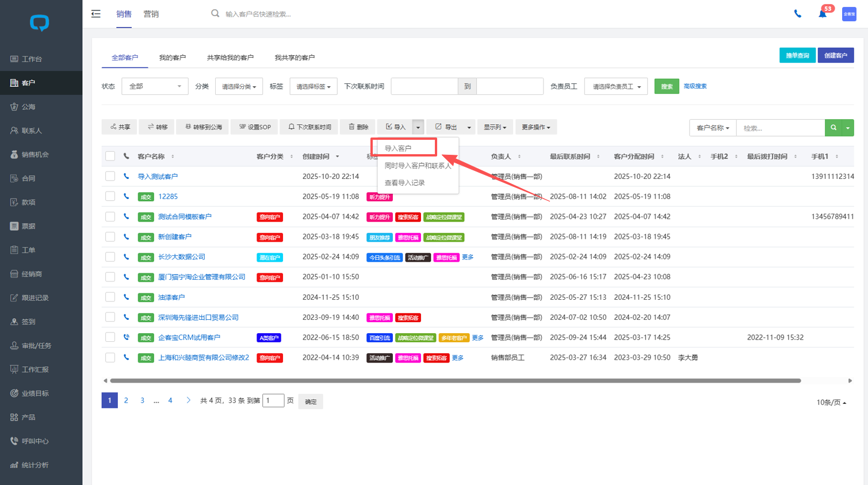Open 呼叫中心 in the sidebar
Viewport: 868px width, 485px height.
pos(35,441)
